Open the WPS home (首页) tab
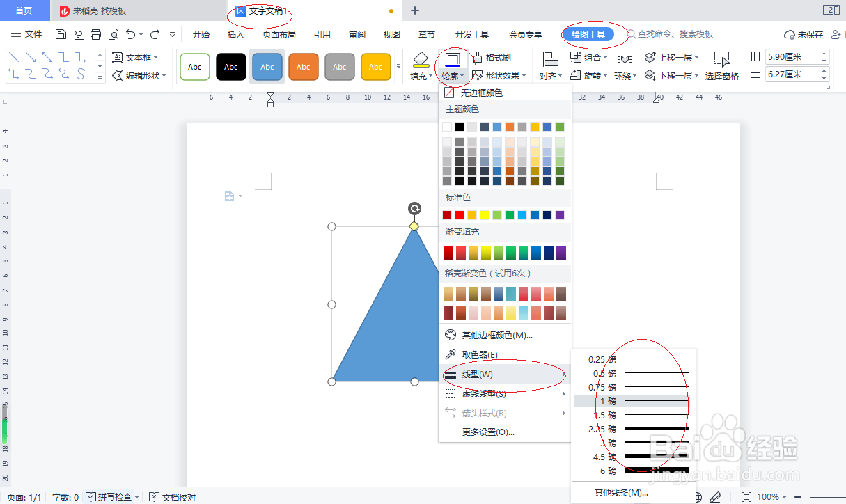The image size is (846, 504). pyautogui.click(x=24, y=10)
